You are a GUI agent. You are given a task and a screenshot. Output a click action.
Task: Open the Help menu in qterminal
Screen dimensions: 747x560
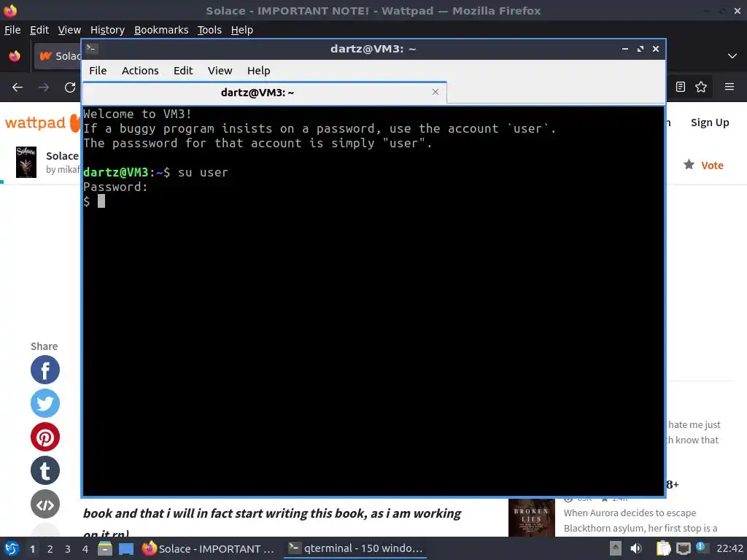259,71
